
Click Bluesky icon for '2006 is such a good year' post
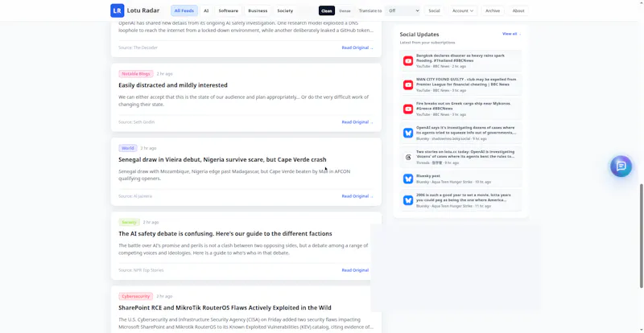(408, 200)
